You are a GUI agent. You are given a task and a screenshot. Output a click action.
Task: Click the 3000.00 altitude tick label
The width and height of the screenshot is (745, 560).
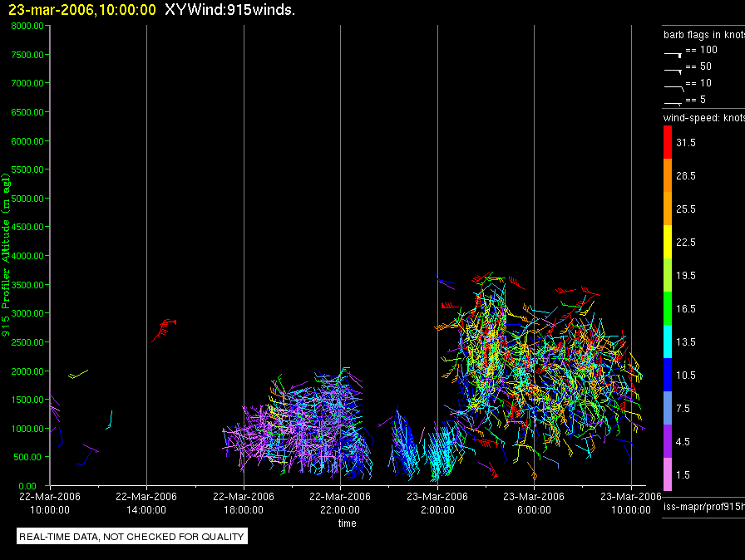tap(27, 313)
